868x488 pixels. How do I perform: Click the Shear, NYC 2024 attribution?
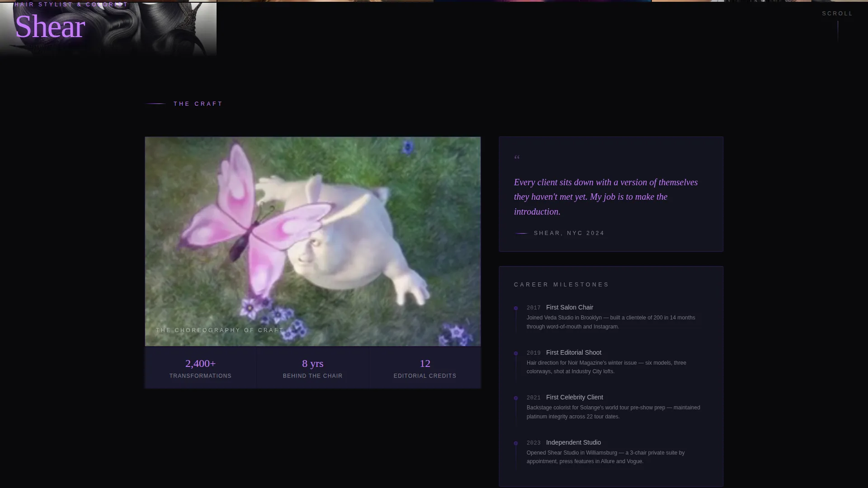tap(569, 233)
